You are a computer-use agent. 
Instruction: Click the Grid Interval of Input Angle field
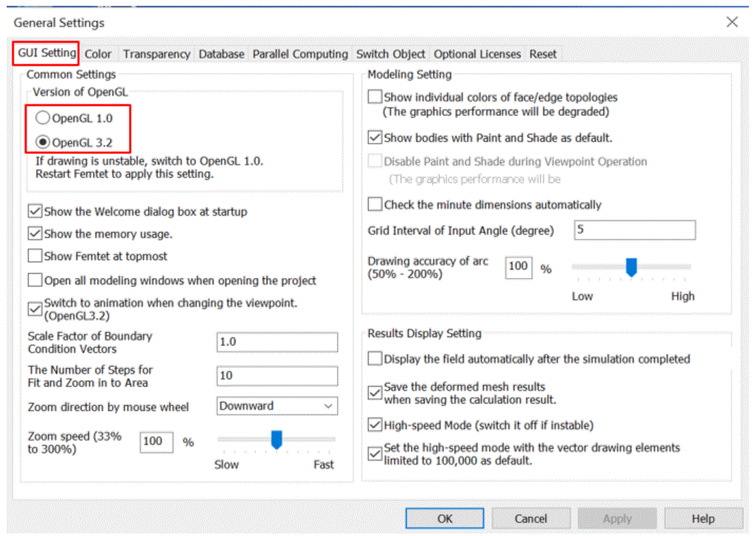634,230
